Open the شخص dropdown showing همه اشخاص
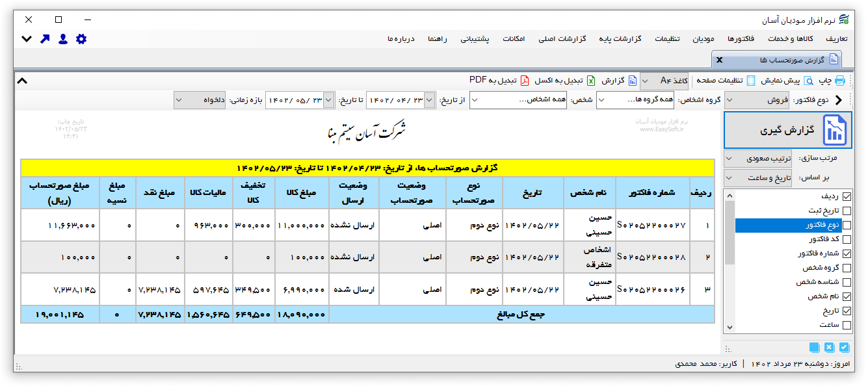Screen dimensions: 868x388 pos(518,100)
